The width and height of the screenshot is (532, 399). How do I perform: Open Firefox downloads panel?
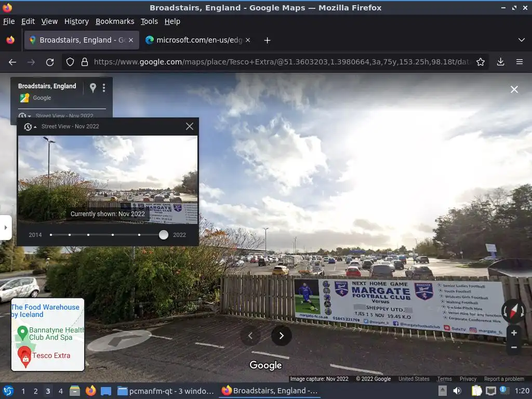500,62
